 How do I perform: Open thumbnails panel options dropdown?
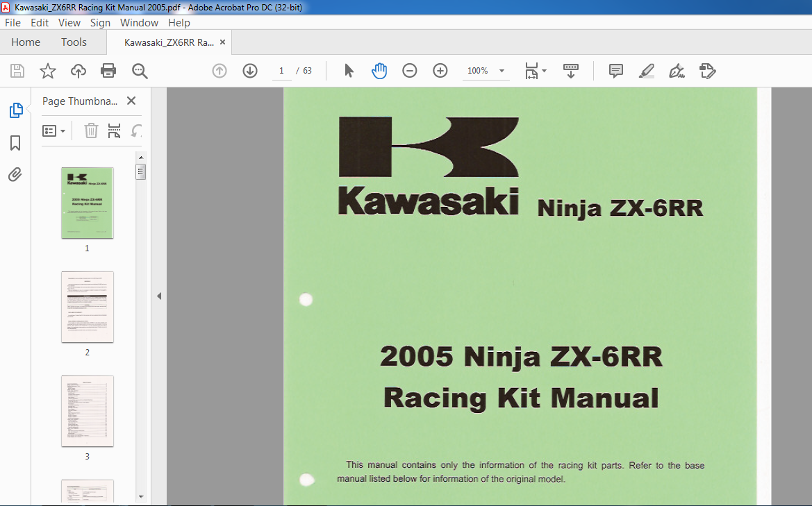(x=53, y=131)
